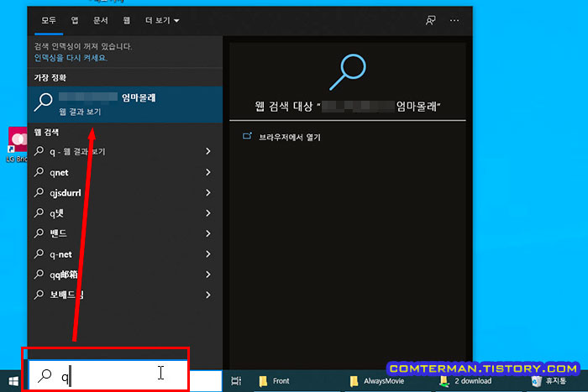Click the open-in-browser icon
The image size is (588, 392).
pos(247,136)
